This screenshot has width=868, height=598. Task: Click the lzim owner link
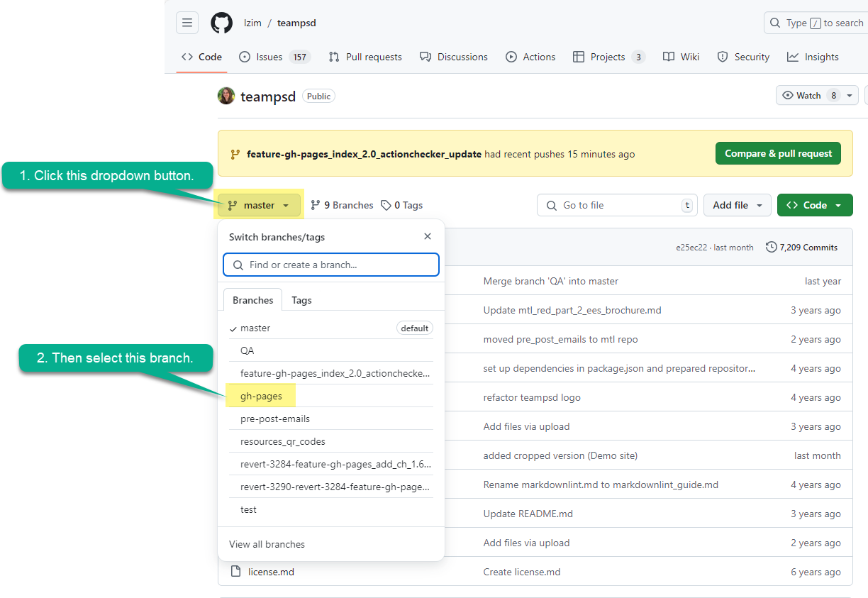click(252, 23)
